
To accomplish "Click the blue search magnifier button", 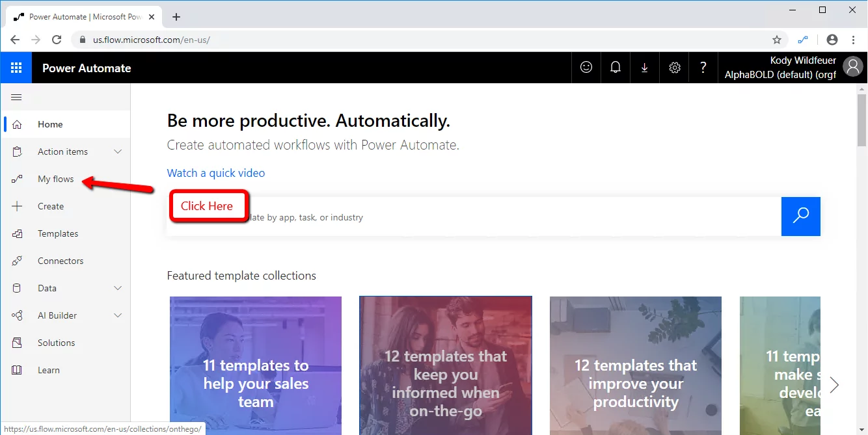I will [801, 217].
